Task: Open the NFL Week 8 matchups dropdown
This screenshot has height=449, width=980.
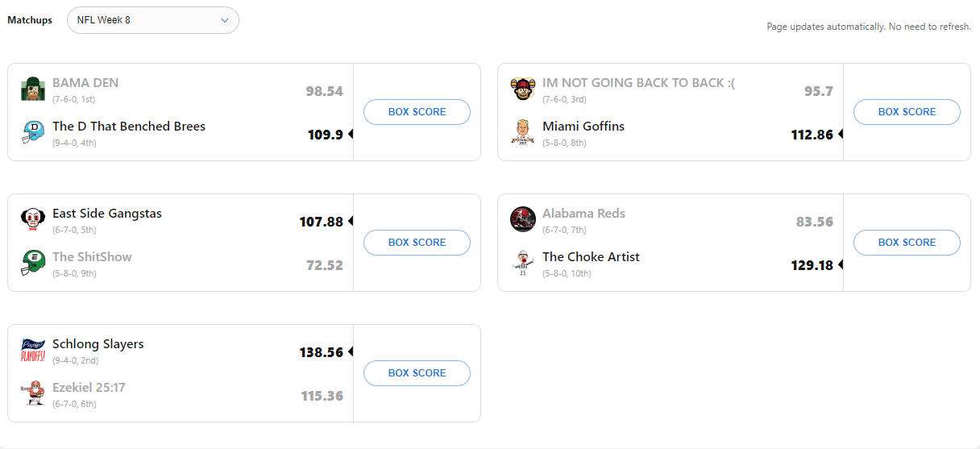Action: click(153, 20)
